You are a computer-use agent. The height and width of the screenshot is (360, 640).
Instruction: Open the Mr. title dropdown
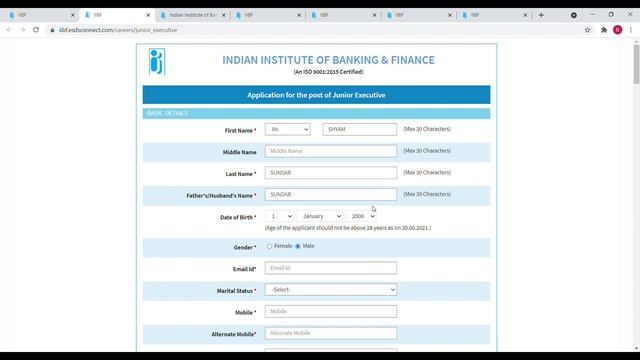click(x=287, y=129)
